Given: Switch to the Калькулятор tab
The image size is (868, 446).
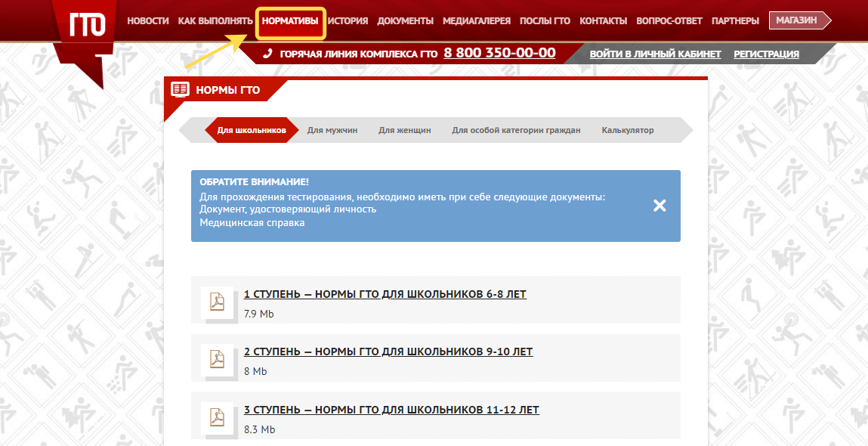Looking at the screenshot, I should click(x=628, y=130).
